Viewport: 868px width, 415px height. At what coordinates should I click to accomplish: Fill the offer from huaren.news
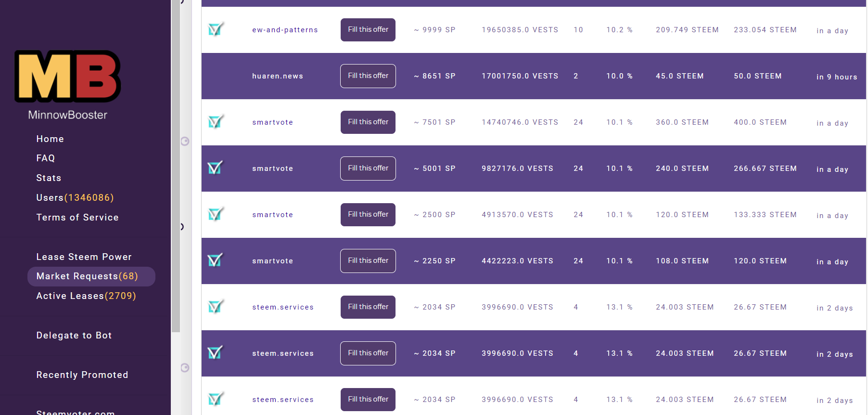[368, 76]
